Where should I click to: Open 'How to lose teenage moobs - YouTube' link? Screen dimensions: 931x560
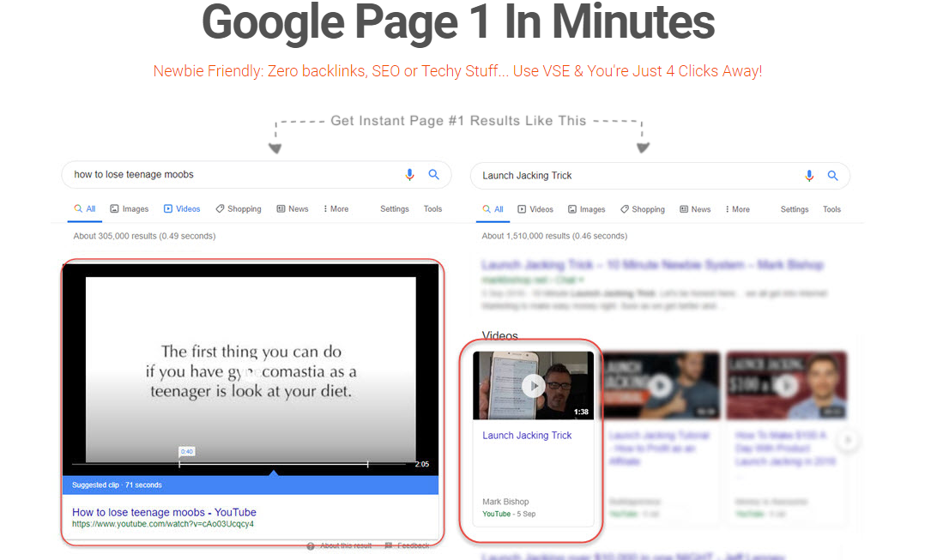165,512
